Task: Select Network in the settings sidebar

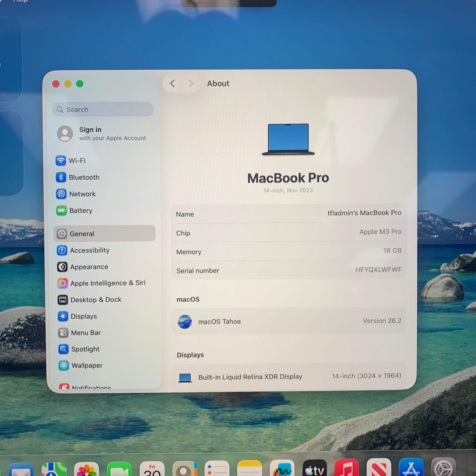Action: (x=76, y=194)
